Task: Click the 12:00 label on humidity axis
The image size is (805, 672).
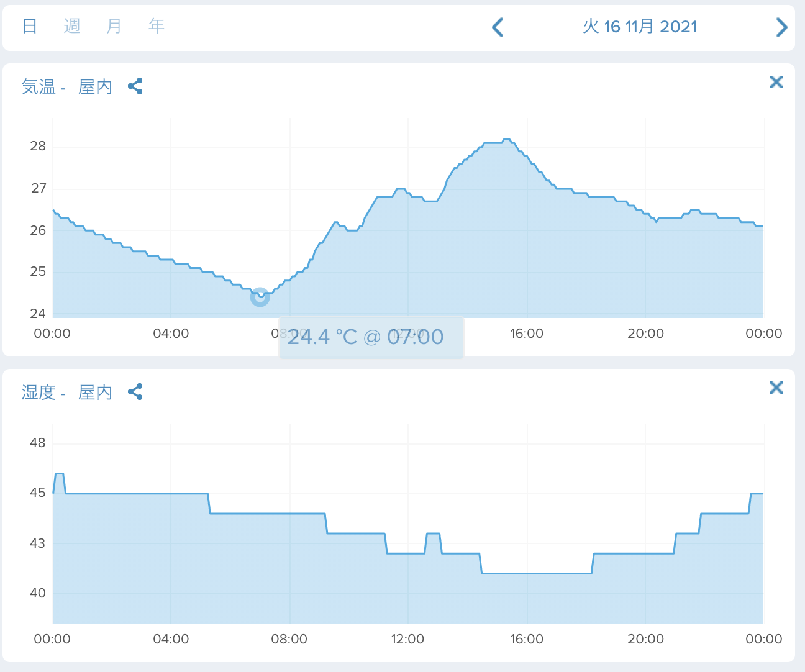Action: tap(407, 639)
